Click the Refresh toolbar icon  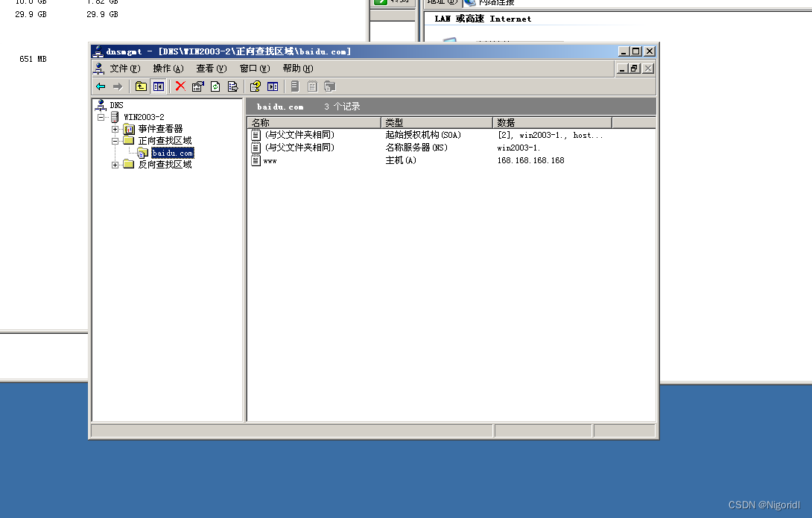(215, 86)
